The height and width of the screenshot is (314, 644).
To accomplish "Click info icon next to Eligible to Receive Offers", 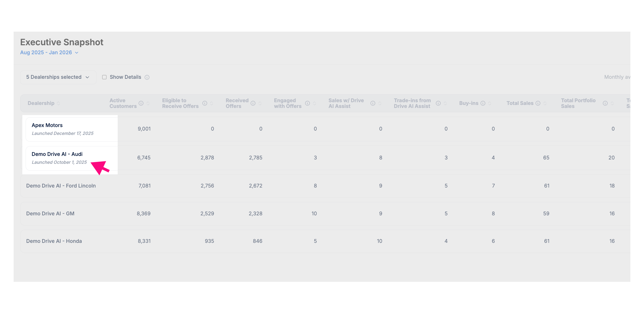I will (205, 103).
